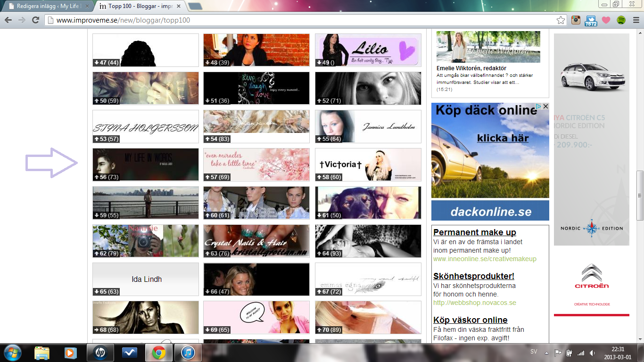
Task: Open the Chrome menu button
Action: click(x=636, y=20)
